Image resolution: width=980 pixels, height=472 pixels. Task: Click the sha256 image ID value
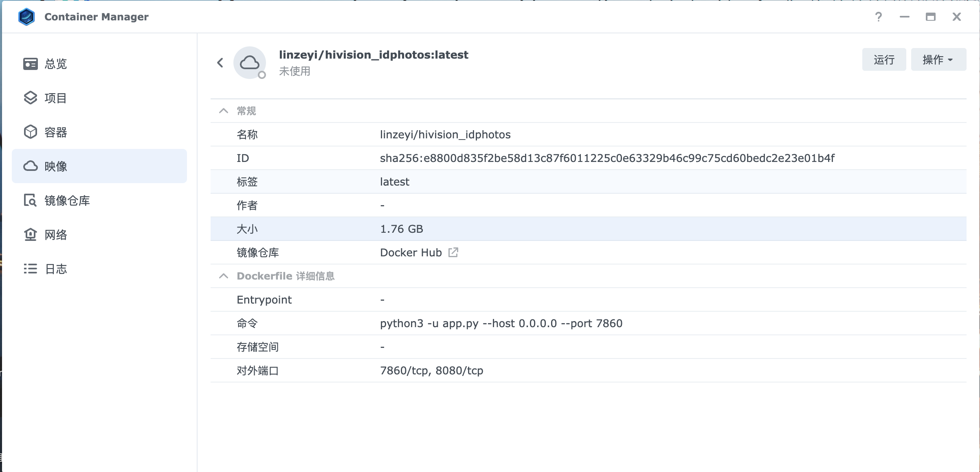tap(607, 158)
